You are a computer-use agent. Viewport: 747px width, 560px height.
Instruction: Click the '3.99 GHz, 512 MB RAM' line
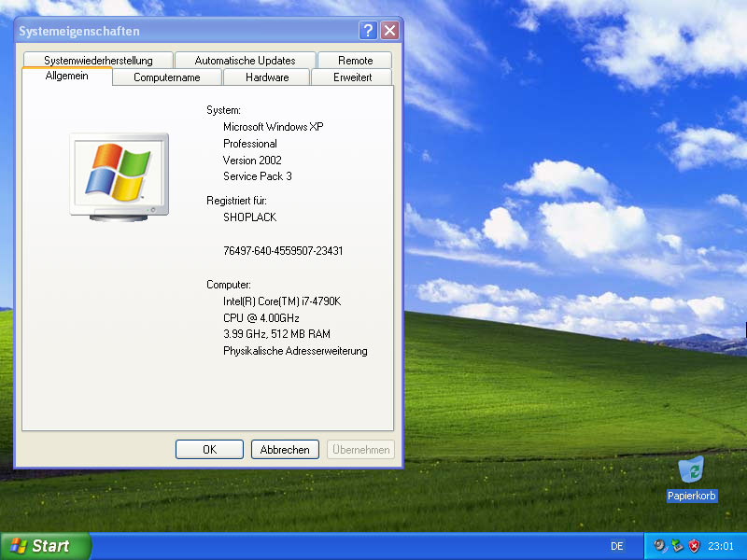click(276, 334)
